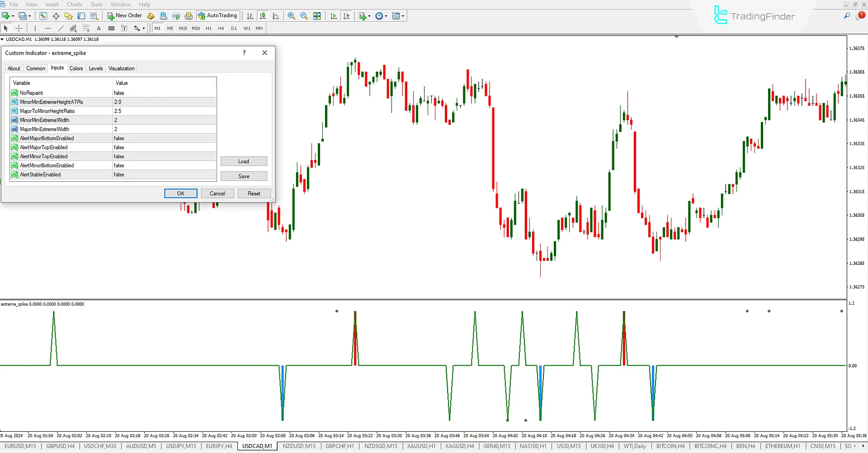Open the Charts menu
This screenshot has width=868, height=453.
(x=74, y=4)
